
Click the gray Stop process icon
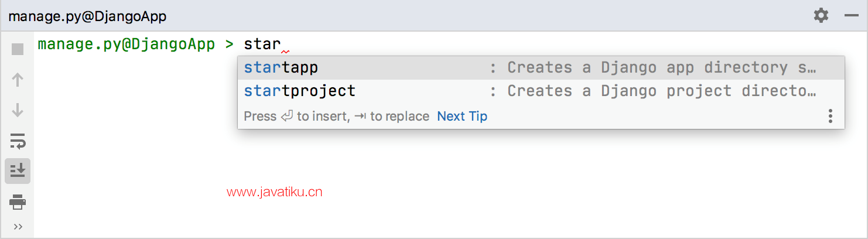click(x=18, y=49)
